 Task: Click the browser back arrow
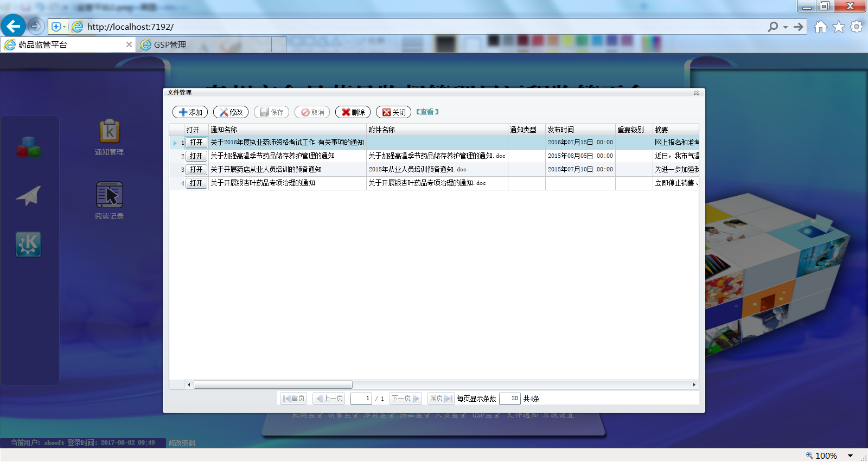pyautogui.click(x=13, y=25)
